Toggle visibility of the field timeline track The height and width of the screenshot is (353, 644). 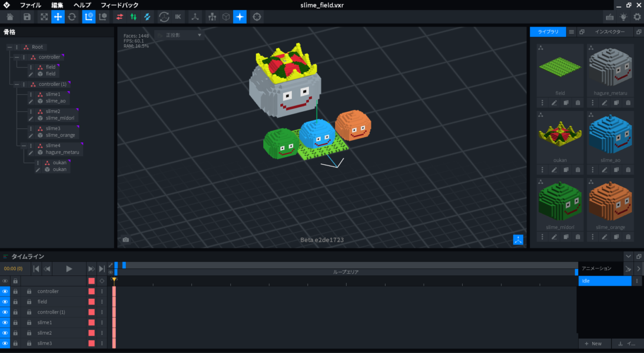pos(5,302)
